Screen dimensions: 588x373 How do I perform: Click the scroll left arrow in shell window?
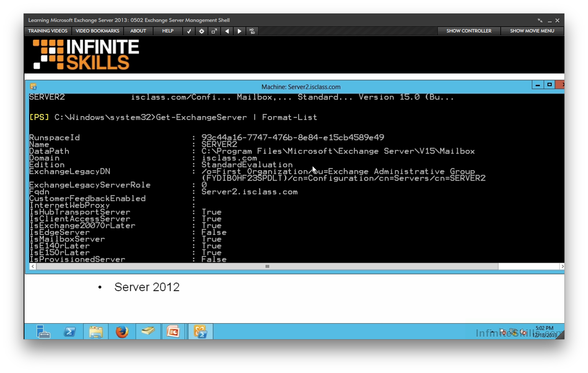click(33, 266)
